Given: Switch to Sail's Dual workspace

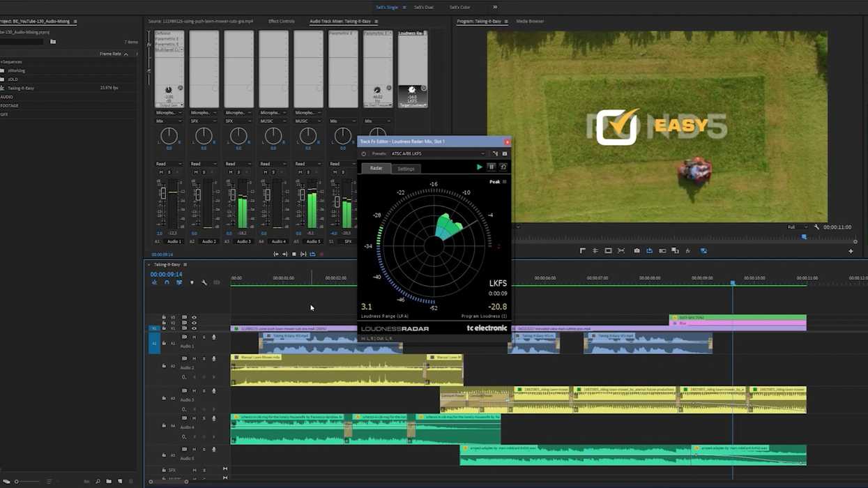Looking at the screenshot, I should click(x=423, y=7).
